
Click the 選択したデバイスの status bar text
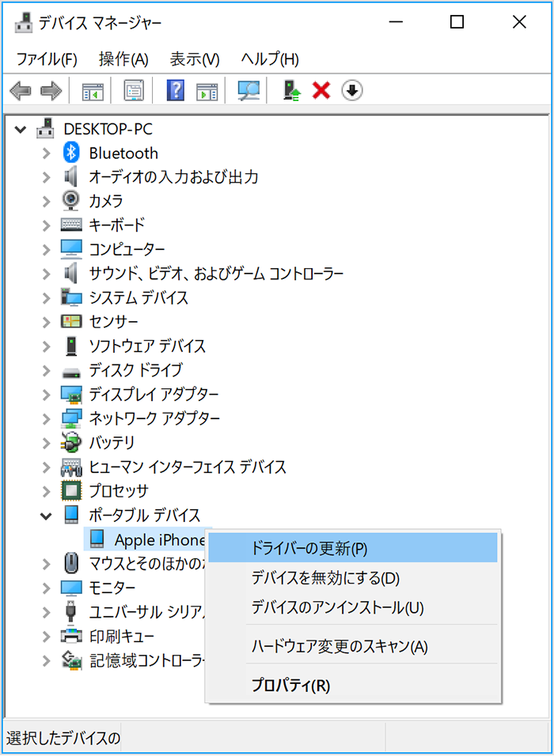(63, 738)
